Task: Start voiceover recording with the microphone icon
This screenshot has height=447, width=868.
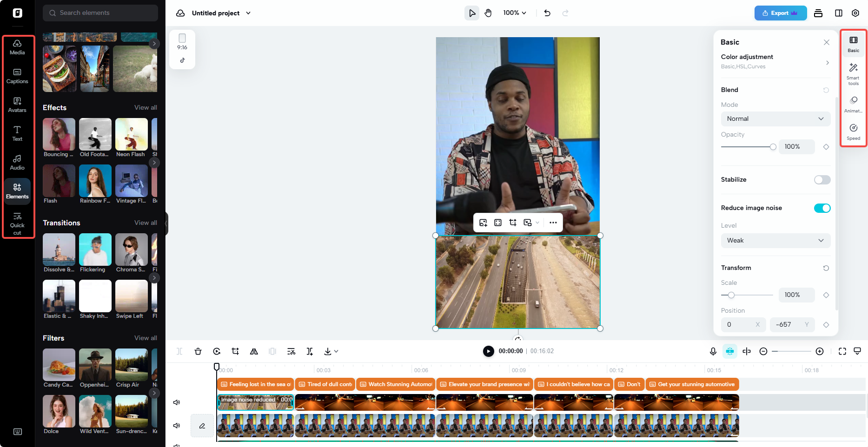Action: (x=714, y=351)
